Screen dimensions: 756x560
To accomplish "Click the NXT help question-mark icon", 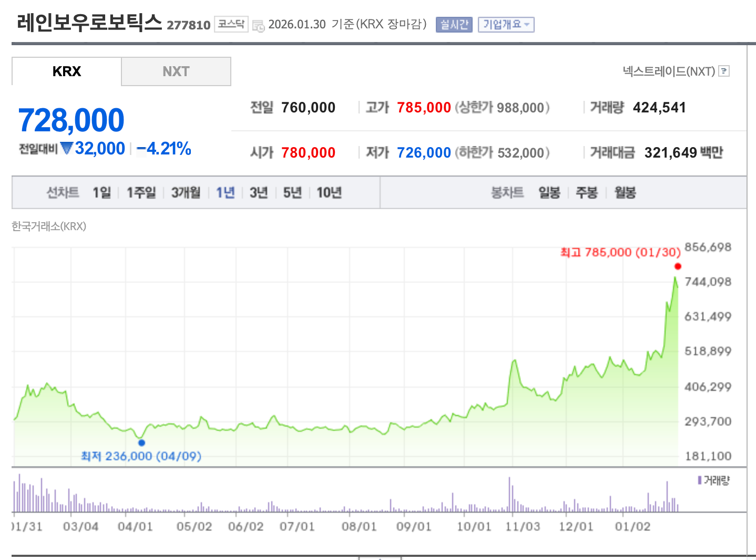I will click(724, 71).
